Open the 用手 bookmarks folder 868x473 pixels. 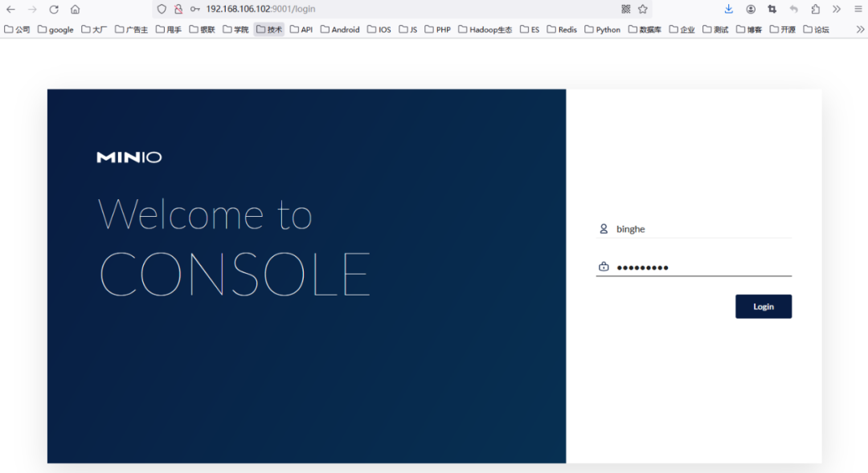point(168,30)
